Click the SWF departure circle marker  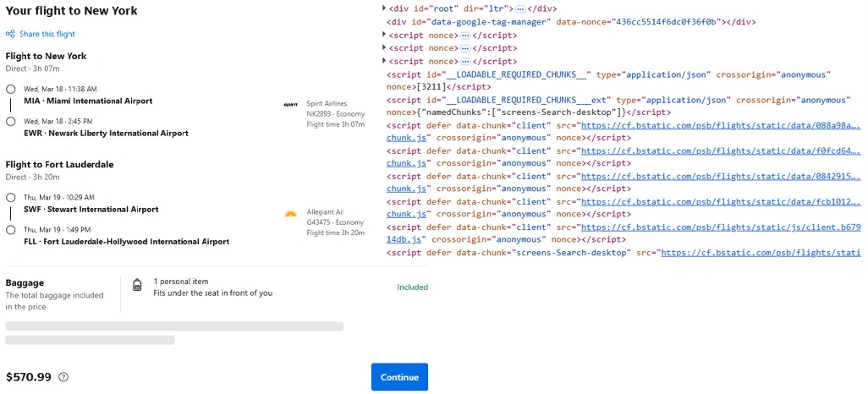[x=10, y=198]
